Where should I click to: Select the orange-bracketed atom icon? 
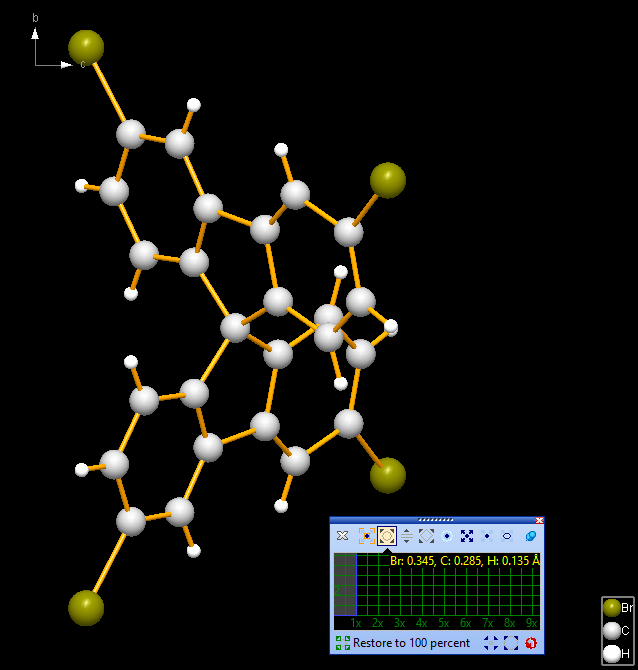coord(366,536)
